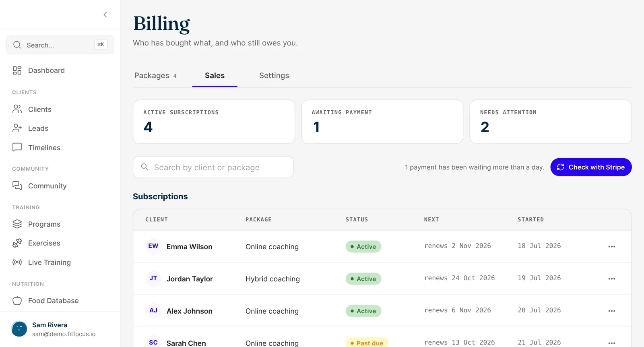This screenshot has height=347, width=644.
Task: Collapse the sidebar with the chevron
Action: click(x=105, y=14)
